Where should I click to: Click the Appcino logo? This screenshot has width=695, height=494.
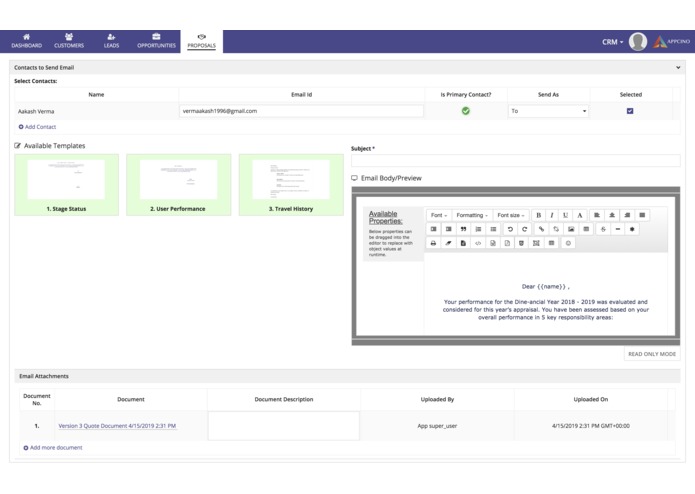tap(672, 42)
